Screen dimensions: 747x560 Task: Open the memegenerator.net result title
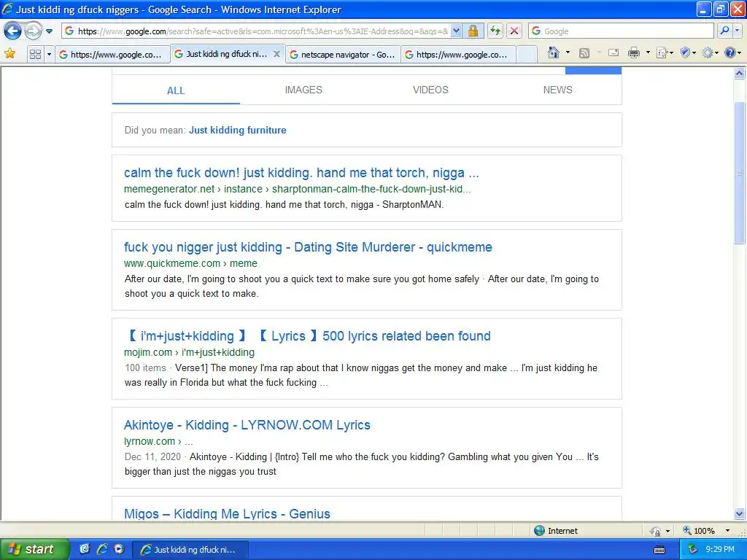301,172
